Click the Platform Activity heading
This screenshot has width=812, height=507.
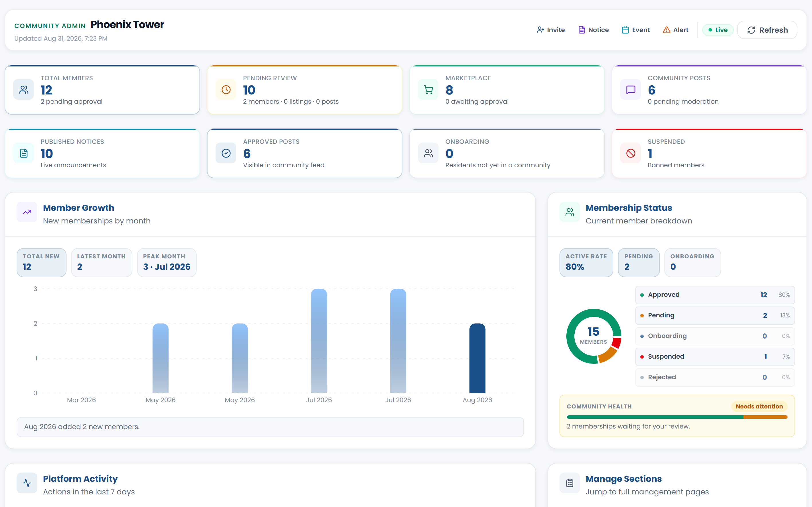80,479
